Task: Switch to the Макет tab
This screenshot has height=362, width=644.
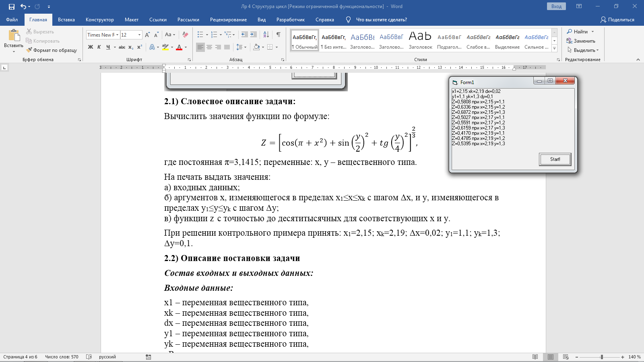Action: (132, 19)
